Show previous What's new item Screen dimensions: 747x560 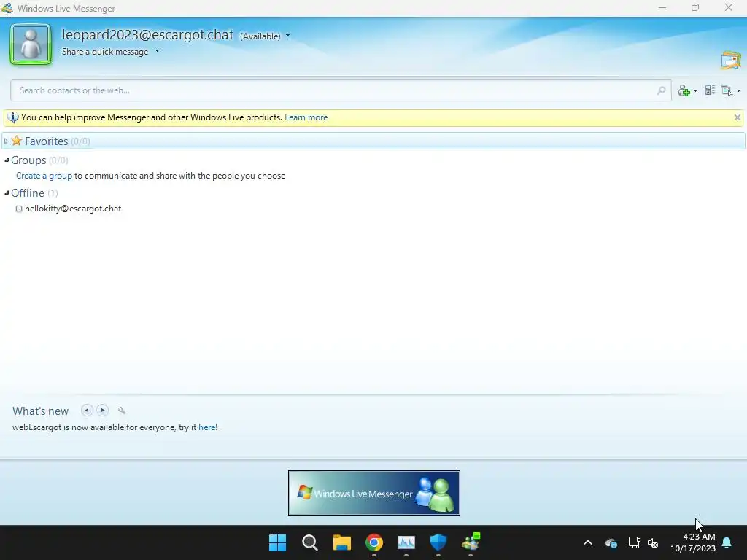coord(87,410)
